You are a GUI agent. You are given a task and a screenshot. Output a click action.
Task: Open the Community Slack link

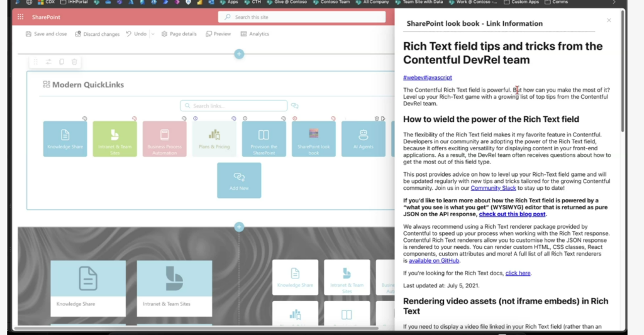tap(493, 188)
